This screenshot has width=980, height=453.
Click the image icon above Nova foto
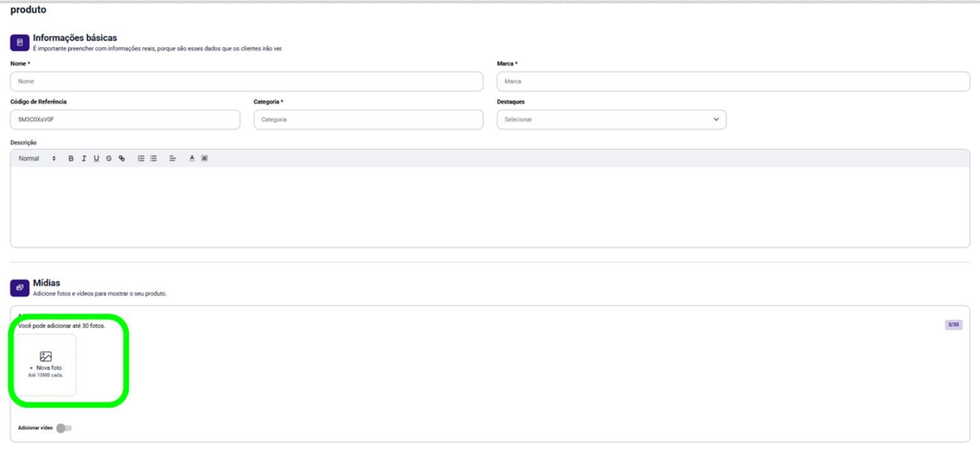pyautogui.click(x=45, y=356)
